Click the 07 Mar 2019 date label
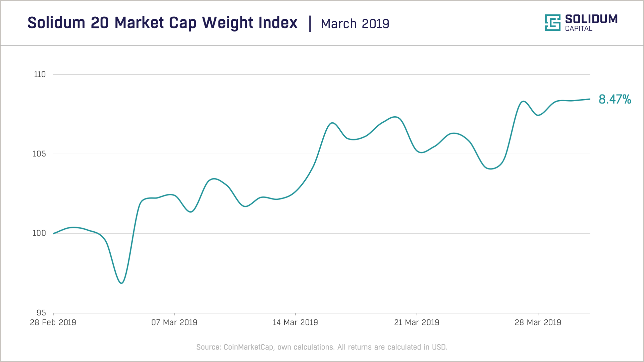This screenshot has height=362, width=644. pos(174,322)
